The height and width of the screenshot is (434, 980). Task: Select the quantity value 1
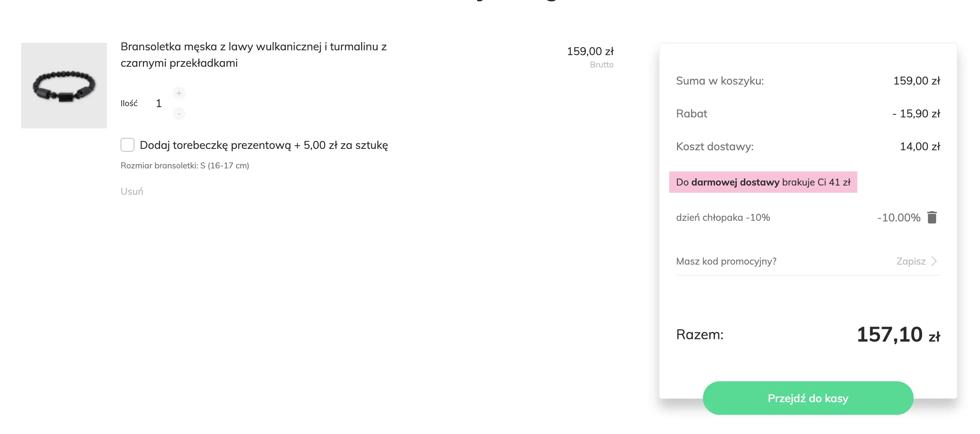159,103
